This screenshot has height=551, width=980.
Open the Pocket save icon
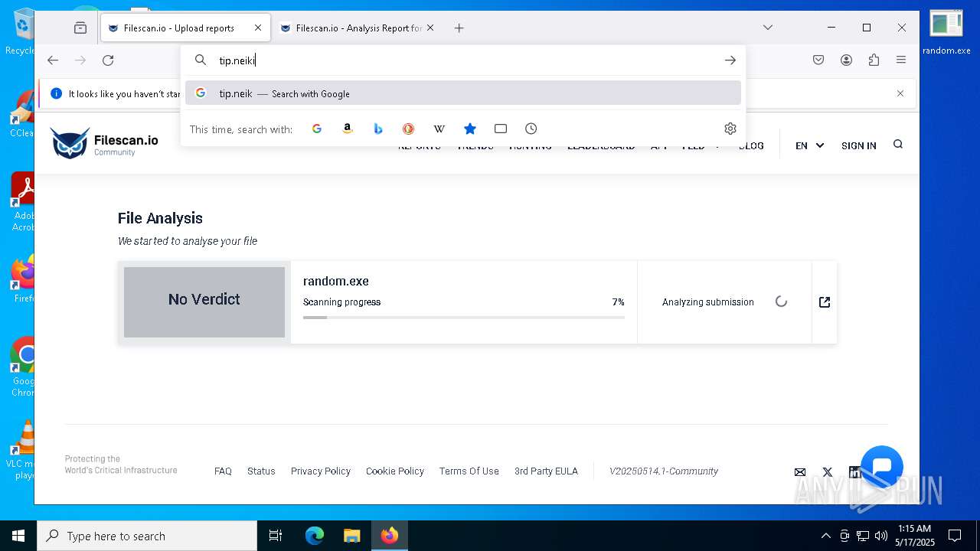(x=818, y=60)
